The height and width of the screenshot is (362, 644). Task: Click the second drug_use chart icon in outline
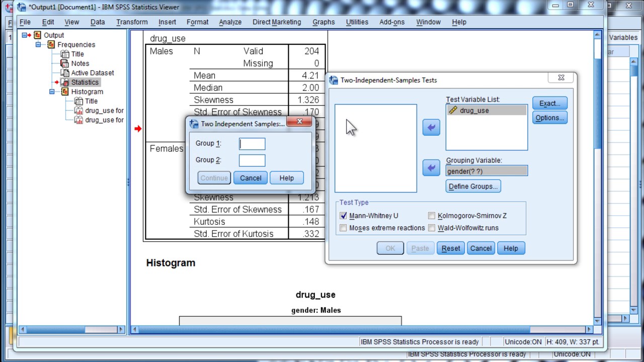78,120
